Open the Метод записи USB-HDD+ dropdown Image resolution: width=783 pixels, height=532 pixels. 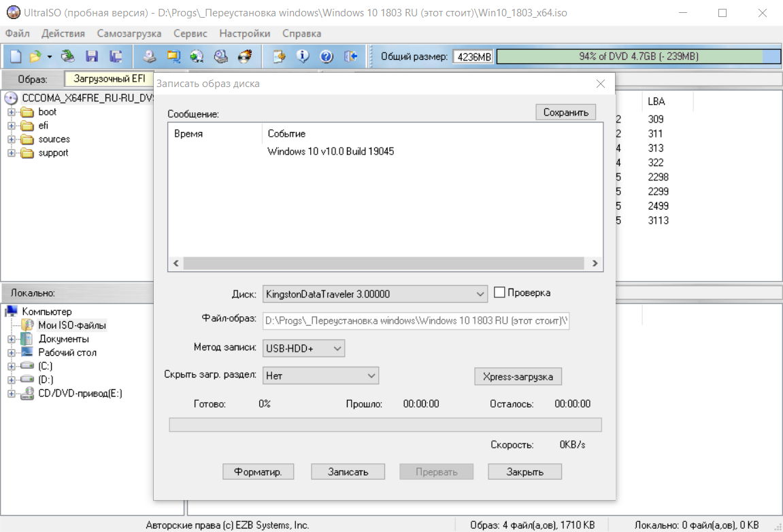[303, 348]
